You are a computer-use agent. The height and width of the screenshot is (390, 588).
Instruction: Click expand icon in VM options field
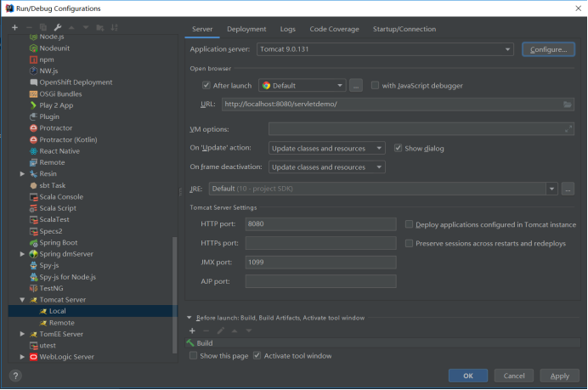point(568,129)
